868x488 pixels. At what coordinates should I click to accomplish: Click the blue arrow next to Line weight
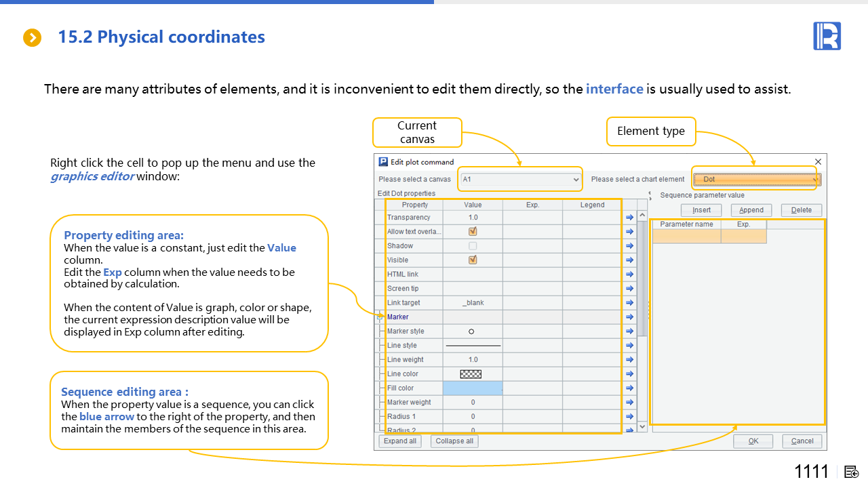[629, 360]
